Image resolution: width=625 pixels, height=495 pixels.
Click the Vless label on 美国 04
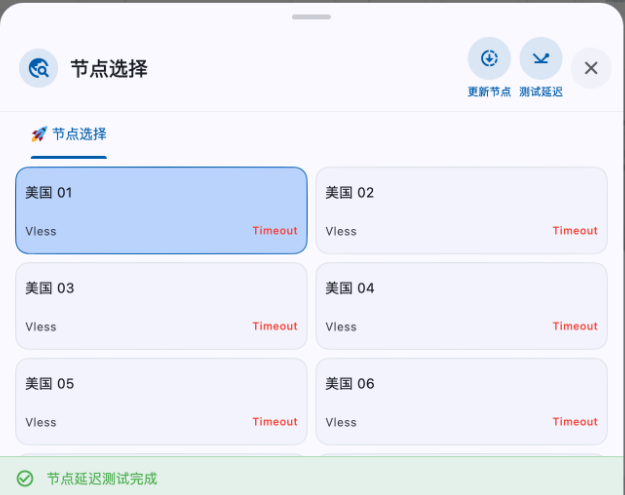[x=341, y=327]
